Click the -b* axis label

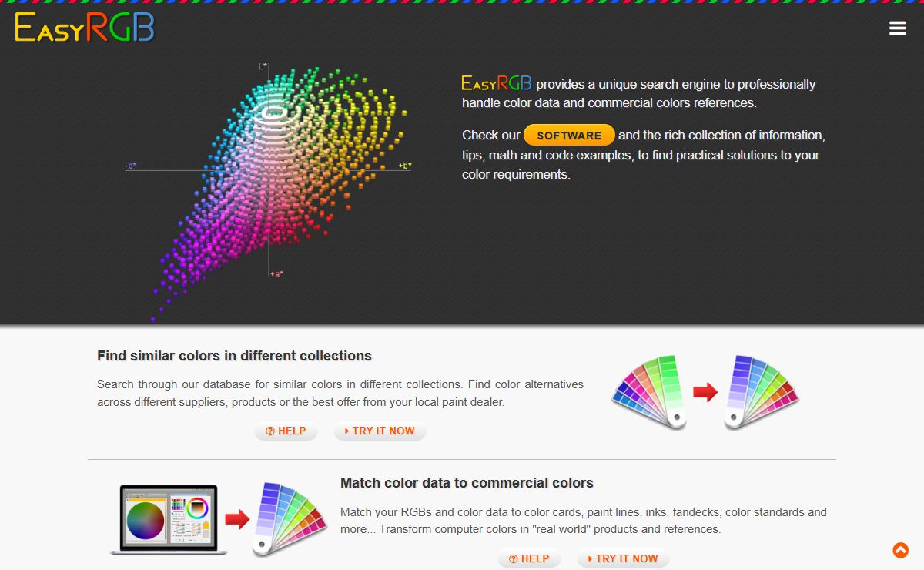(x=131, y=166)
